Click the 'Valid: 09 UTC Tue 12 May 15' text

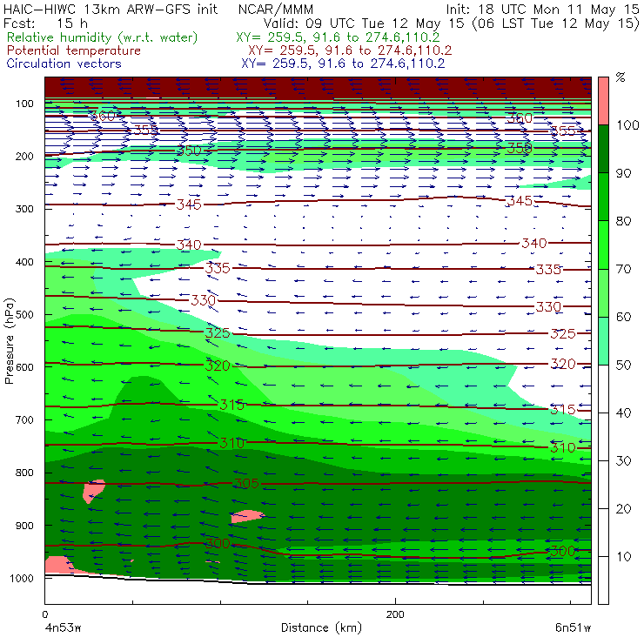[366, 23]
